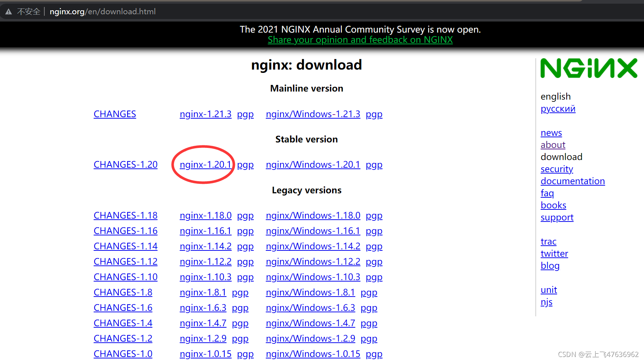Open the CHANGES-1.16 link
The width and height of the screenshot is (644, 361).
(126, 231)
